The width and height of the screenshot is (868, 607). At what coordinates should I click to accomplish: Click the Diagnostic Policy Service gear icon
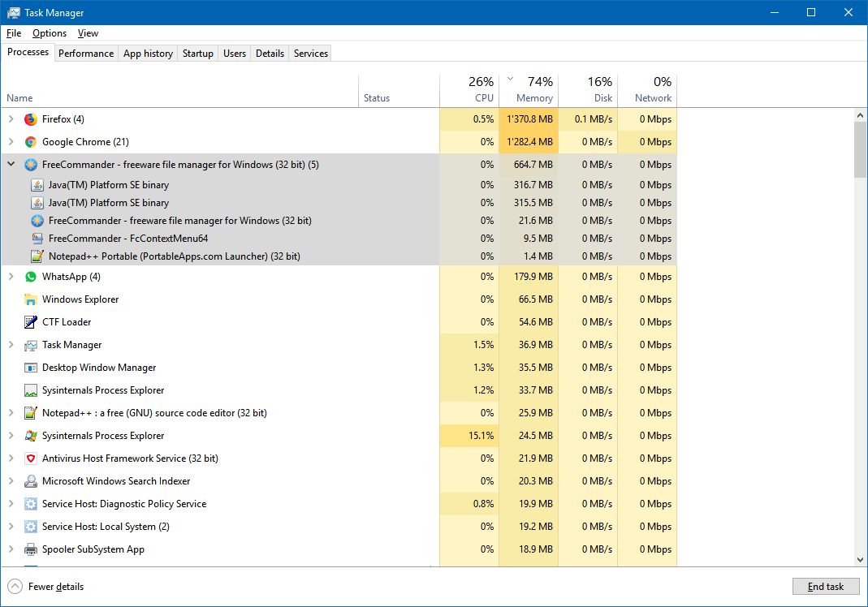click(30, 503)
